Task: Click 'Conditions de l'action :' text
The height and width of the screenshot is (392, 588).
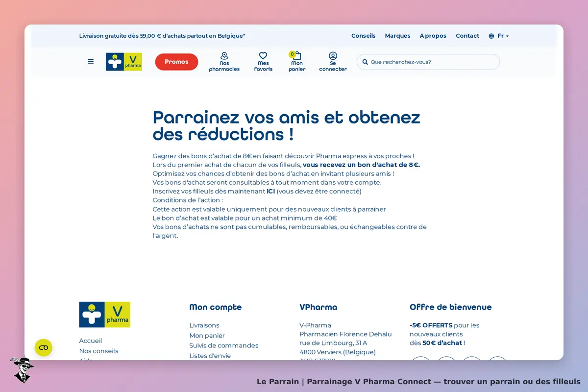Action: click(x=188, y=200)
